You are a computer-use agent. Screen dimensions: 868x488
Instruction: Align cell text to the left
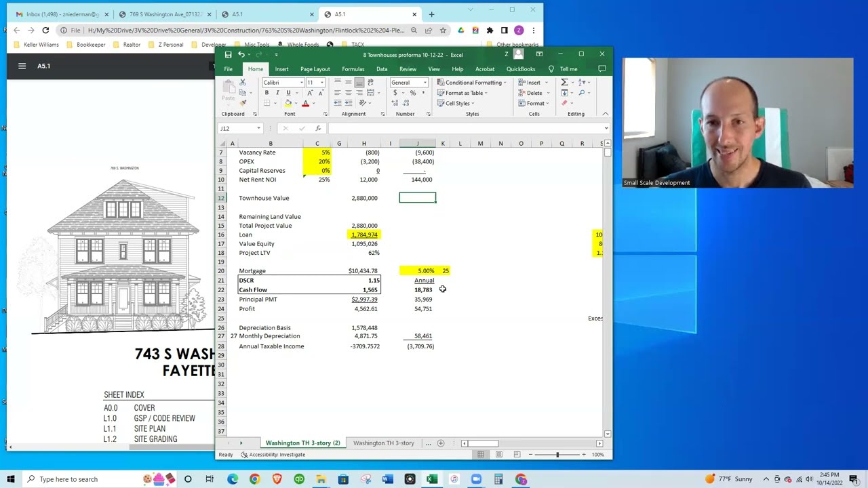[337, 93]
